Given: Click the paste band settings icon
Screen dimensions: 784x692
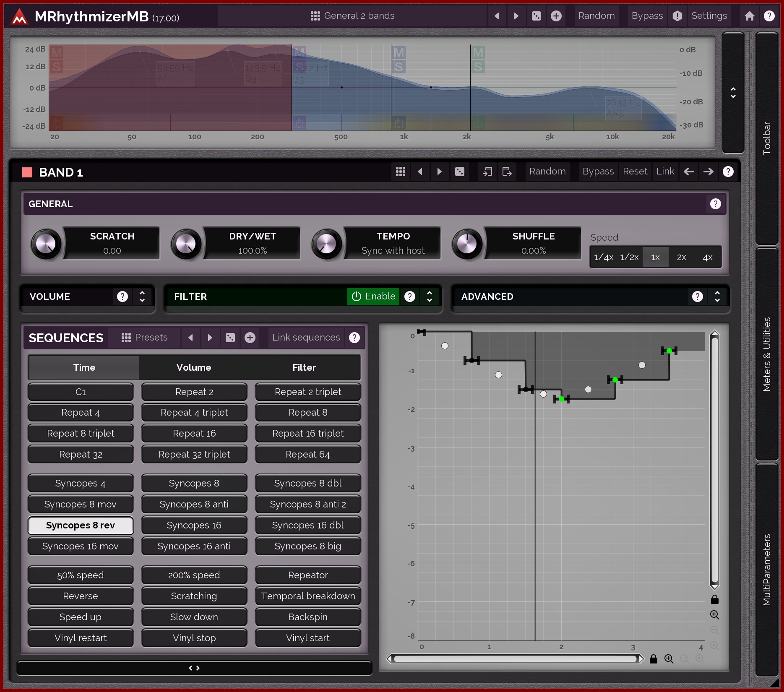Looking at the screenshot, I should [x=507, y=172].
